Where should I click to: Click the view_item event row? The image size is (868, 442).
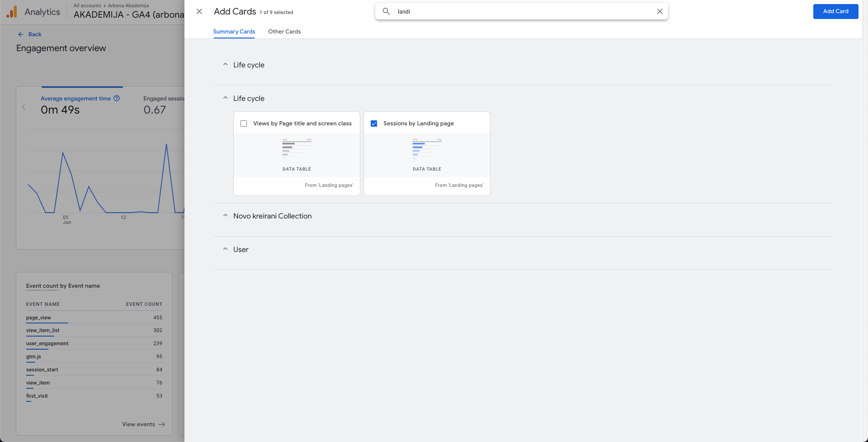(94, 383)
